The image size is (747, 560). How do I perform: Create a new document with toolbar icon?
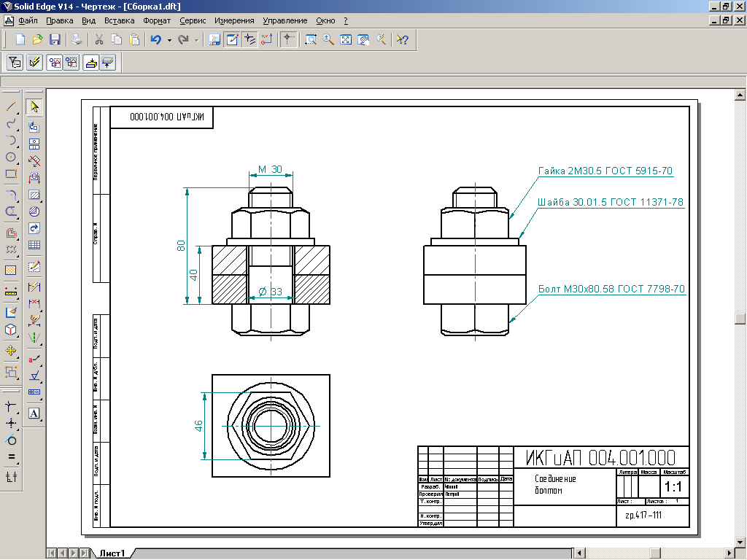[x=20, y=39]
